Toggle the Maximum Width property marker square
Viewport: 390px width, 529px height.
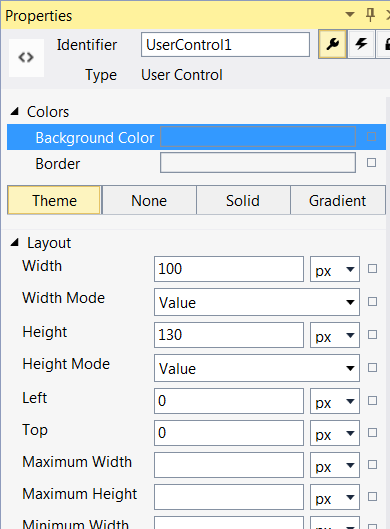pos(372,465)
